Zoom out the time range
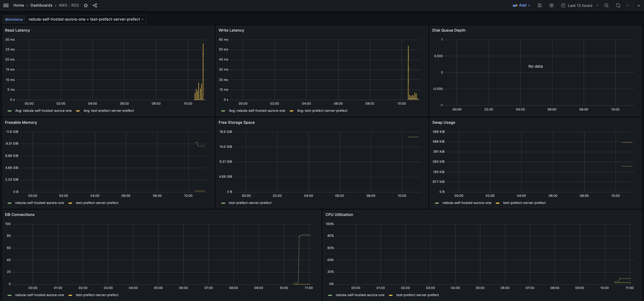 pyautogui.click(x=606, y=5)
